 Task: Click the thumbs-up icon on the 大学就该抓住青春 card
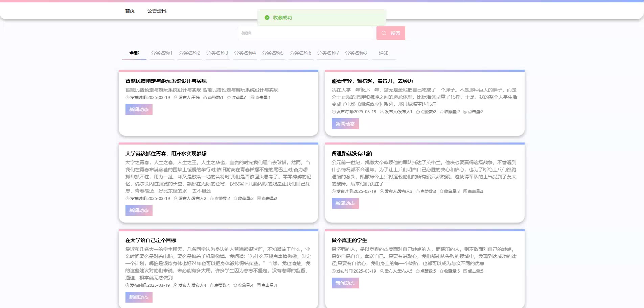(212, 199)
